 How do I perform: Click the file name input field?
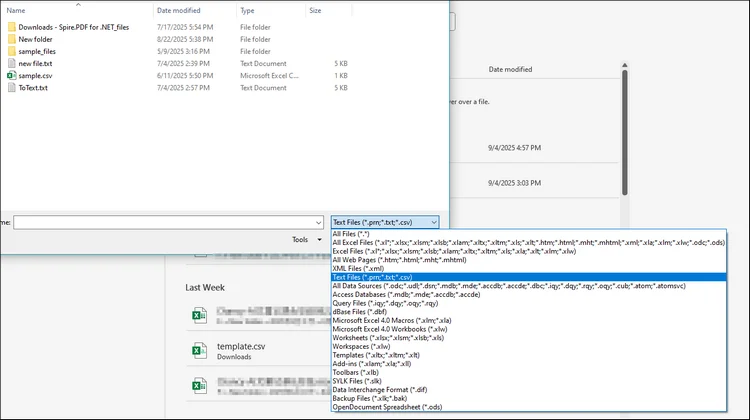pyautogui.click(x=164, y=222)
